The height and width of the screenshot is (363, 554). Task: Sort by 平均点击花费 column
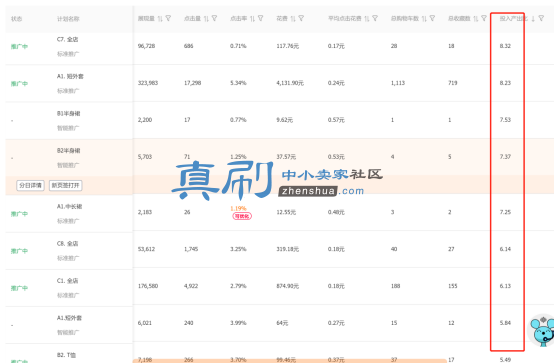point(367,18)
